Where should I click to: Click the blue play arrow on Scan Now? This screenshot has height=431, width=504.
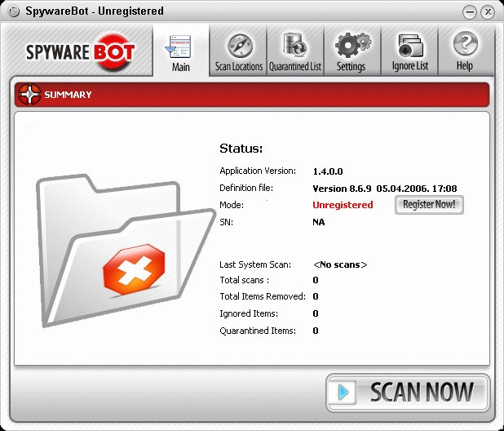(x=343, y=392)
